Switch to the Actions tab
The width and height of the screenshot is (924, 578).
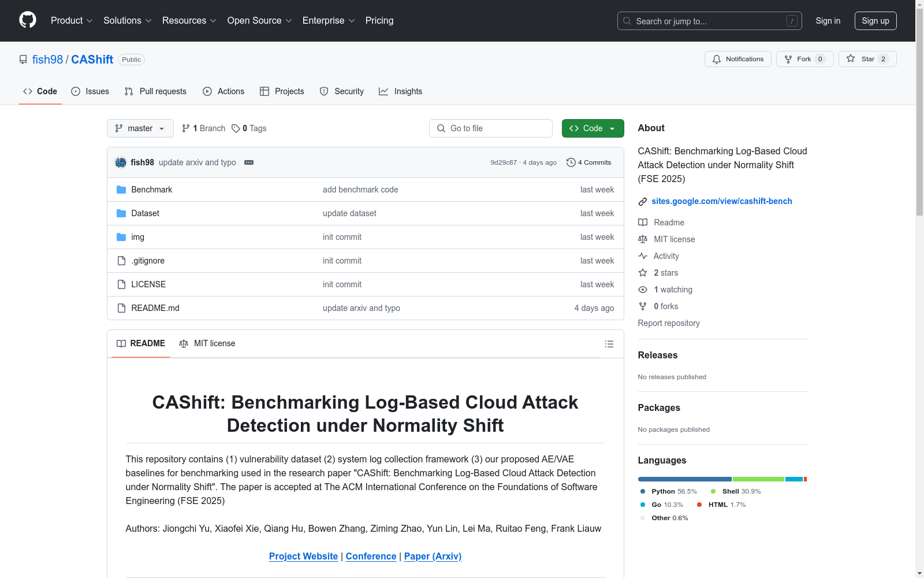(223, 91)
